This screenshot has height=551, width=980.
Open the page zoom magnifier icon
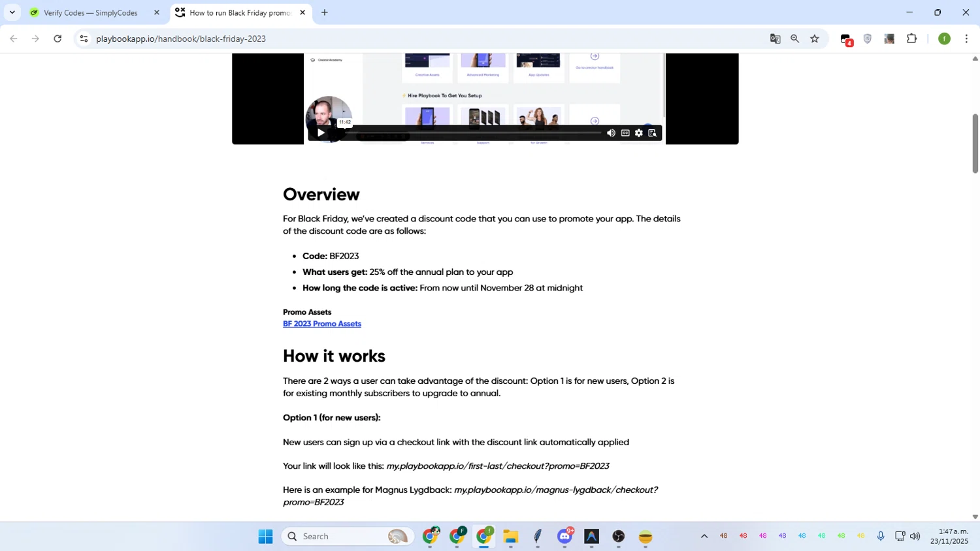795,39
